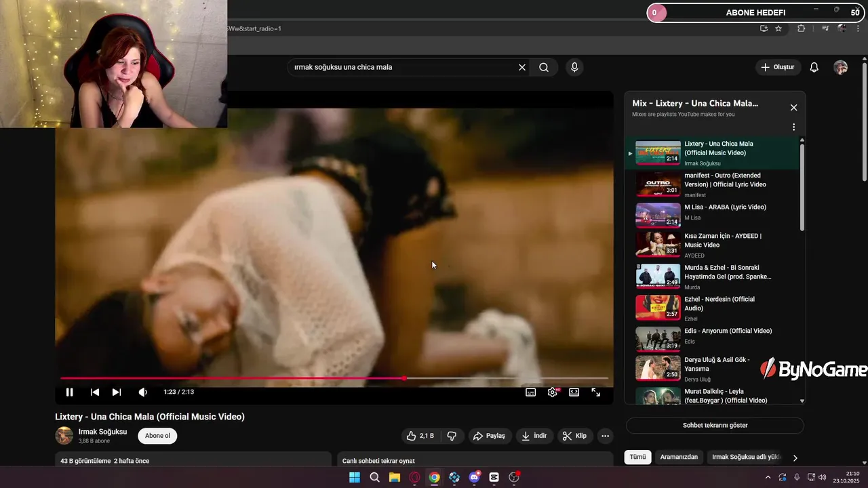The height and width of the screenshot is (488, 868).
Task: Switch to Chrome taskbar icon
Action: [434, 477]
